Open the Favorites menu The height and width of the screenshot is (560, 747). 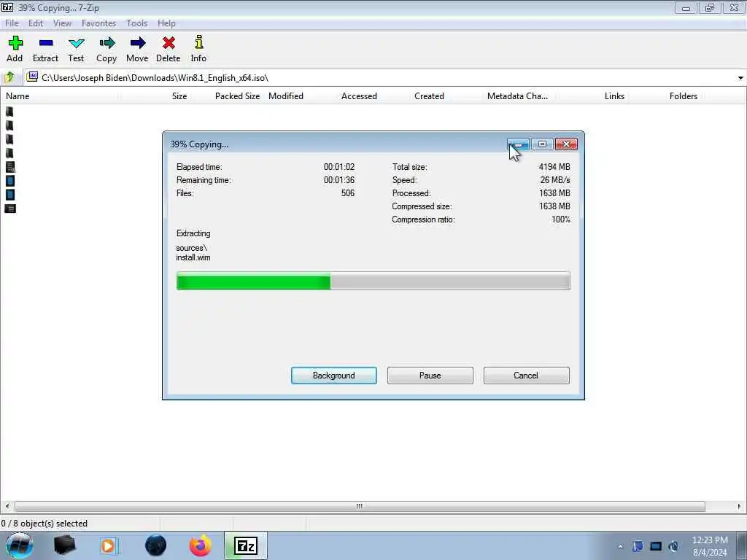[x=98, y=23]
